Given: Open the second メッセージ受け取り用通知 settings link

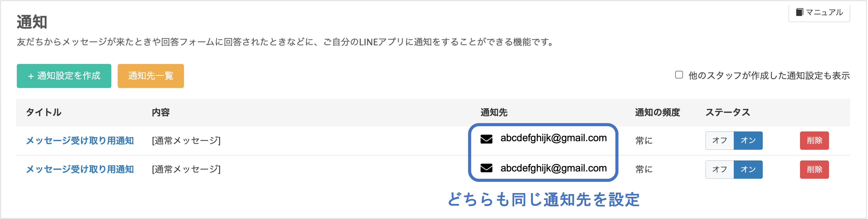Looking at the screenshot, I should click(x=80, y=169).
